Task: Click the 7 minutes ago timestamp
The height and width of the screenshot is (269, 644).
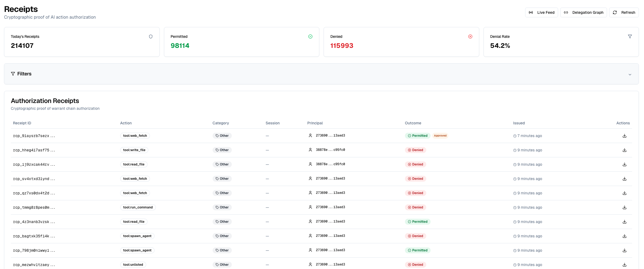Action: (530, 136)
